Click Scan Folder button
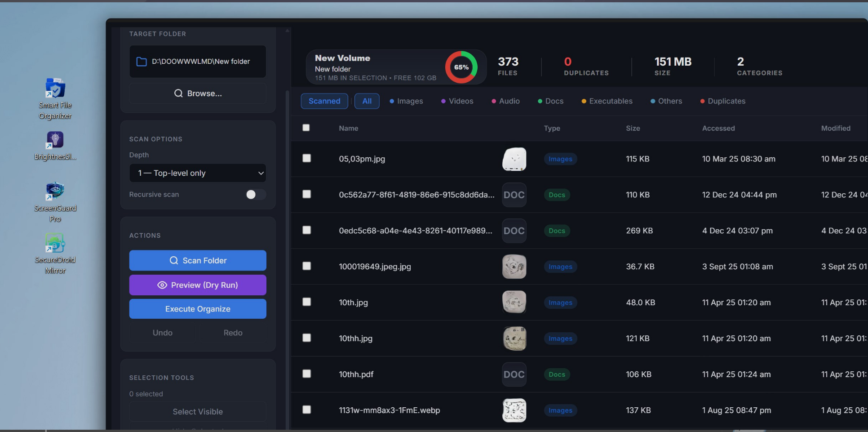Screen dimensions: 868x432 (198, 261)
